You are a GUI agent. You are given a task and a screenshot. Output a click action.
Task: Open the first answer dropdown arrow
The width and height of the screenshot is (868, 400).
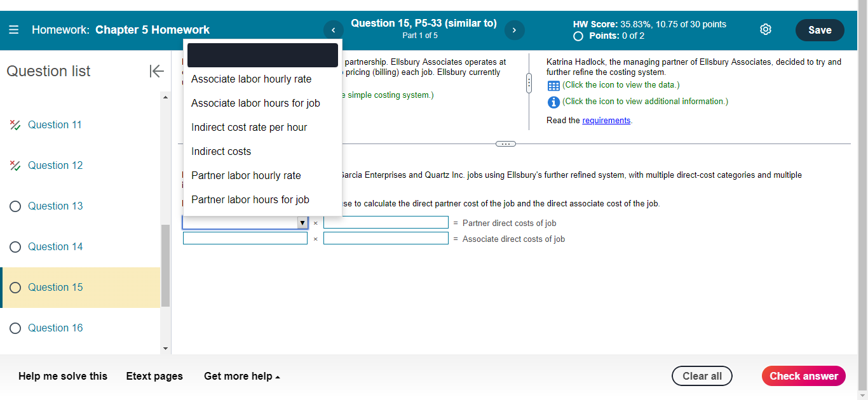(x=302, y=222)
